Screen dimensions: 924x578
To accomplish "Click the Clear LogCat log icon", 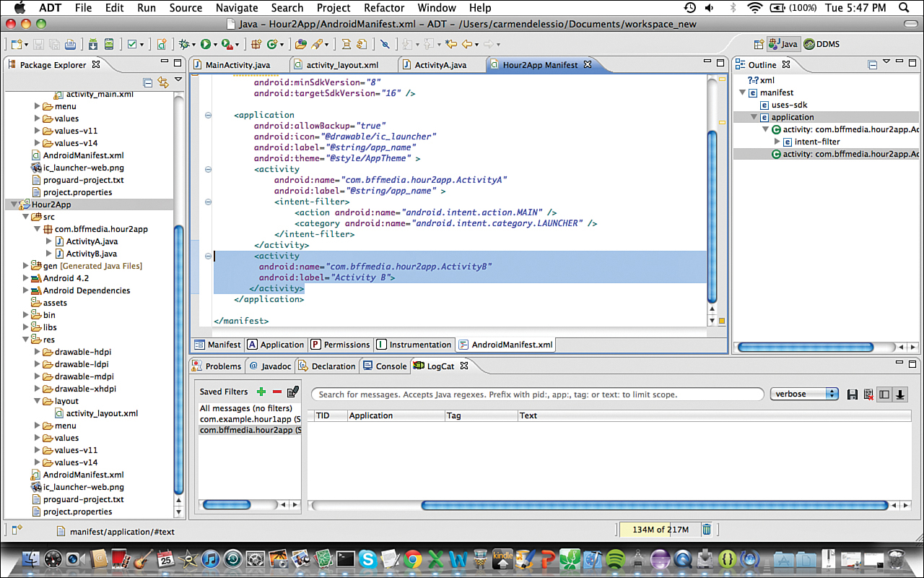I will (x=868, y=394).
